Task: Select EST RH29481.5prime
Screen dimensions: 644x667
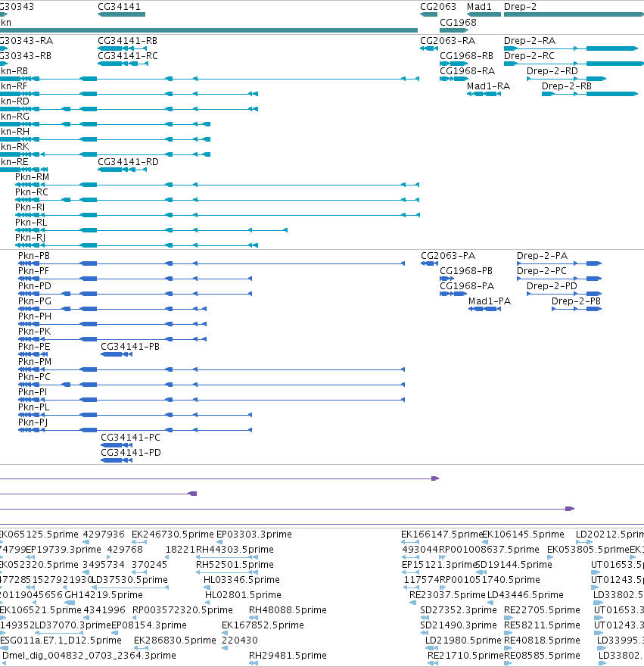Action: (x=288, y=656)
